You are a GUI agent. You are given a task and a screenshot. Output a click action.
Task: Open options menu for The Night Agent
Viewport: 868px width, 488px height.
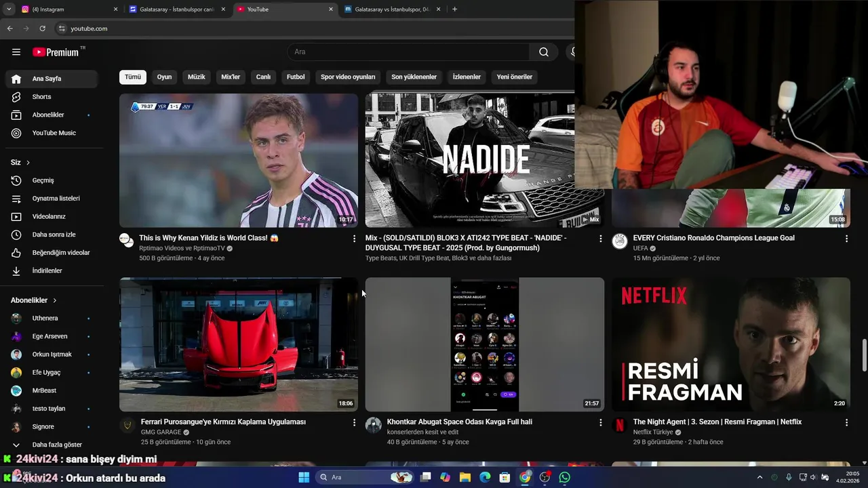[846, 422]
